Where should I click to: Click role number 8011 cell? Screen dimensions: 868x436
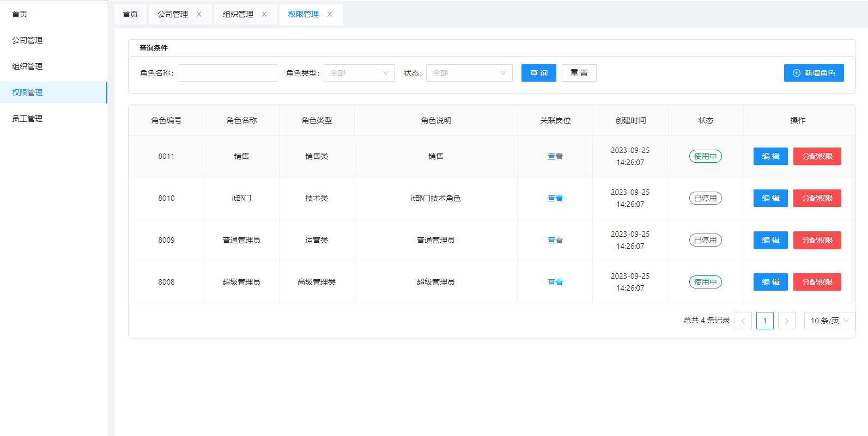[167, 156]
